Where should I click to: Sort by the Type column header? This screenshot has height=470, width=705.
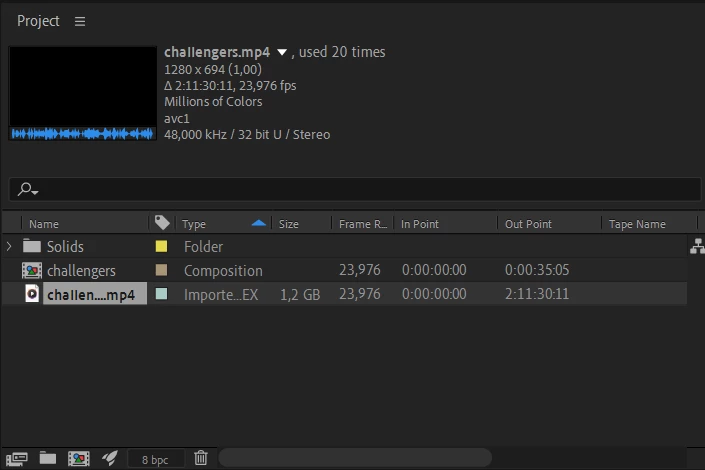click(194, 224)
